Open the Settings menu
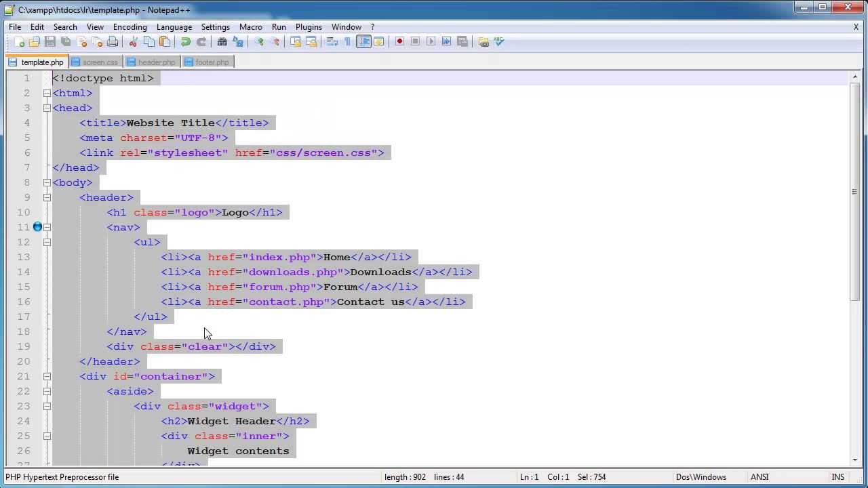This screenshot has height=488, width=868. click(216, 27)
